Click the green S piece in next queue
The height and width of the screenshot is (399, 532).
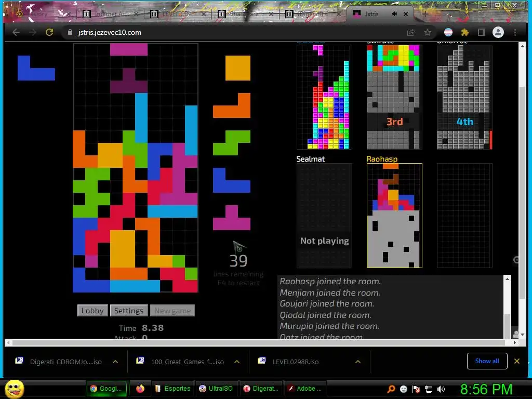point(232,143)
